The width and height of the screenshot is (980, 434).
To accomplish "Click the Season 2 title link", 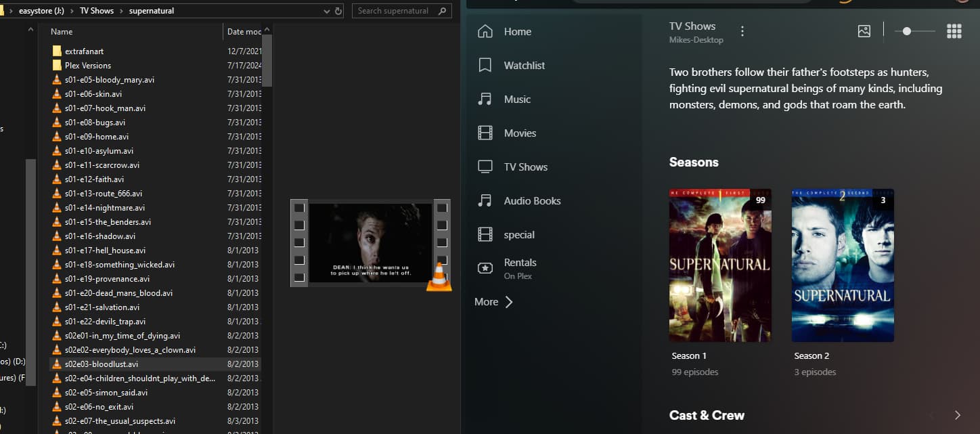I will point(811,356).
